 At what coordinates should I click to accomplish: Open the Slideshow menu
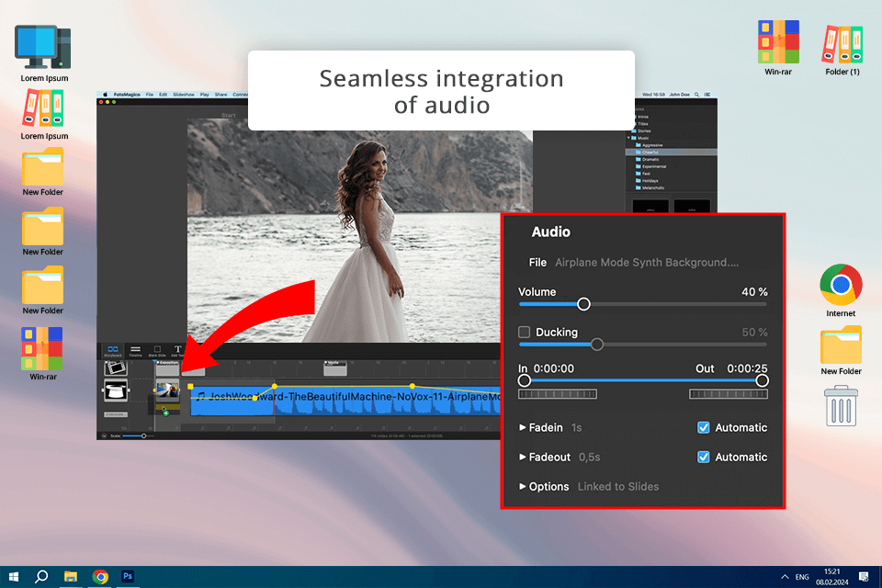click(183, 94)
